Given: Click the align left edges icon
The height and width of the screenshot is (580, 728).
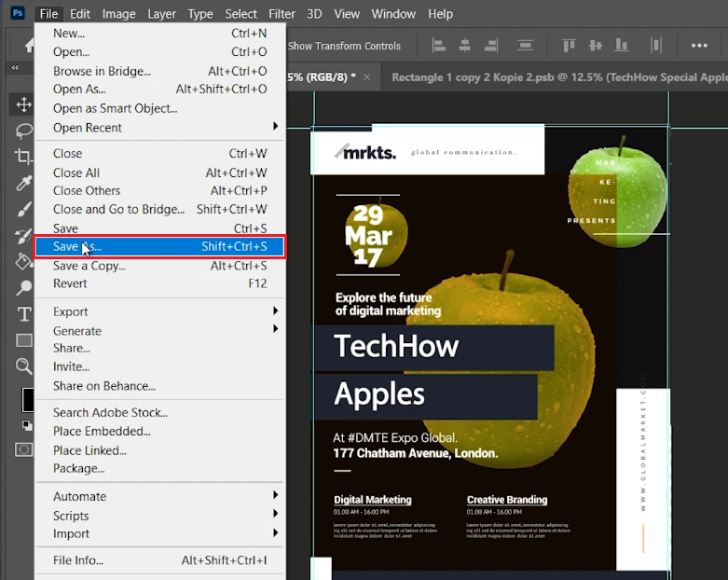Looking at the screenshot, I should tap(439, 46).
